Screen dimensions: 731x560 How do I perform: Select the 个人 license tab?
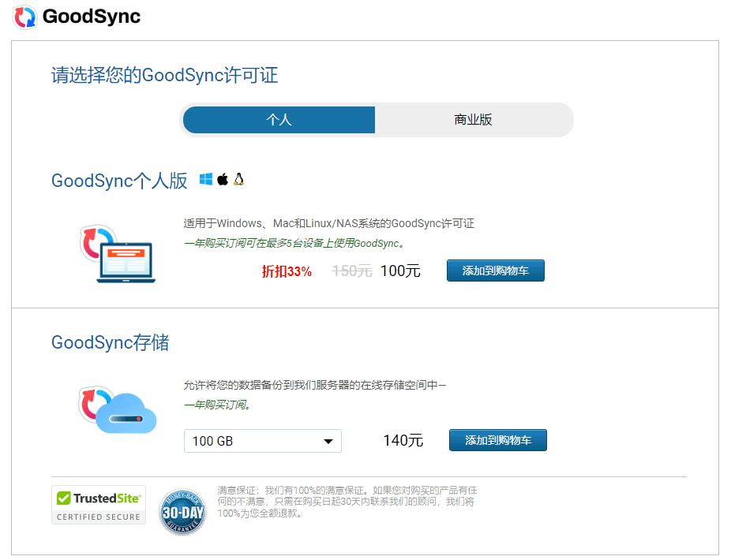(x=279, y=120)
